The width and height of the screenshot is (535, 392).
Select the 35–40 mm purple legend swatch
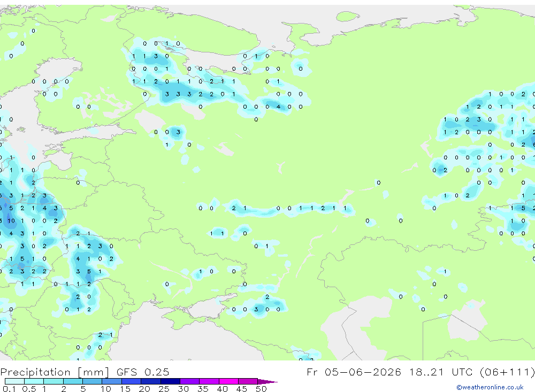click(209, 381)
